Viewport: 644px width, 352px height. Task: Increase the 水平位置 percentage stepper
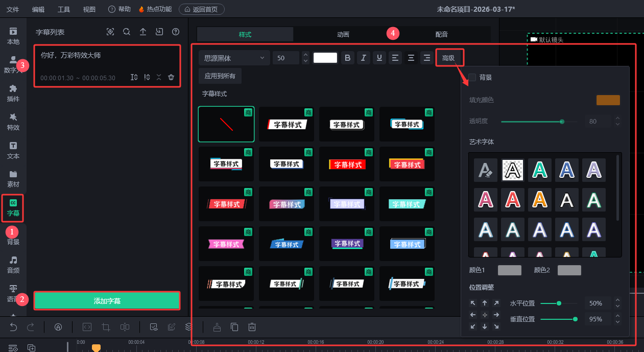pos(617,300)
